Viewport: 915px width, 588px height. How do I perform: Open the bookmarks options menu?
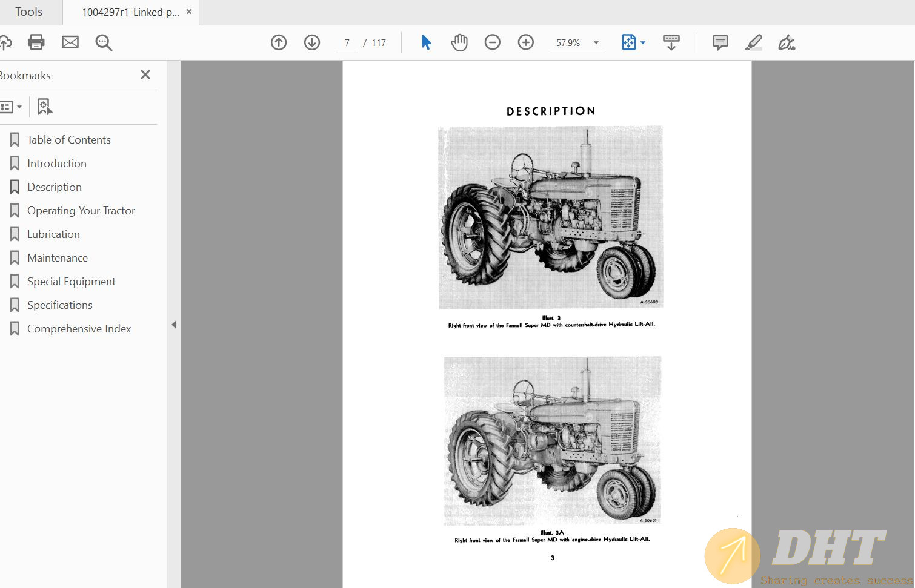[x=11, y=107]
